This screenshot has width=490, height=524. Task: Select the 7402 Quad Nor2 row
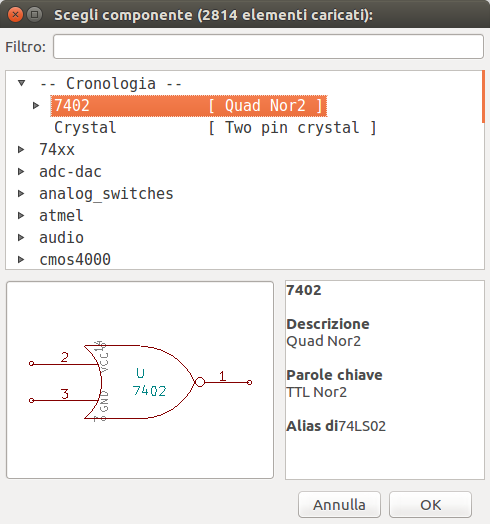[x=189, y=106]
